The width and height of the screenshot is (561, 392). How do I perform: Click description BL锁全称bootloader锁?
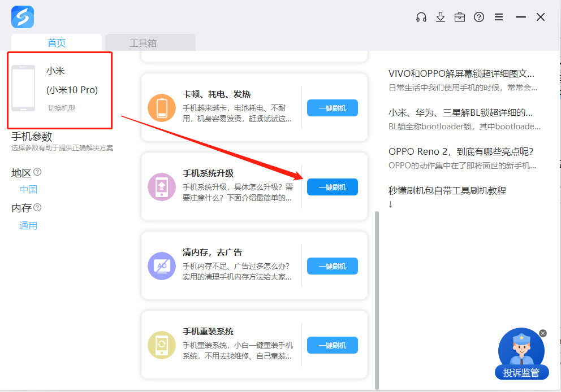point(464,127)
